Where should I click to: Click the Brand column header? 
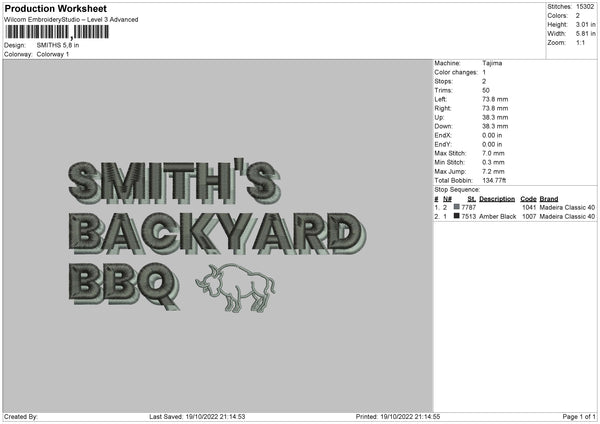point(549,199)
